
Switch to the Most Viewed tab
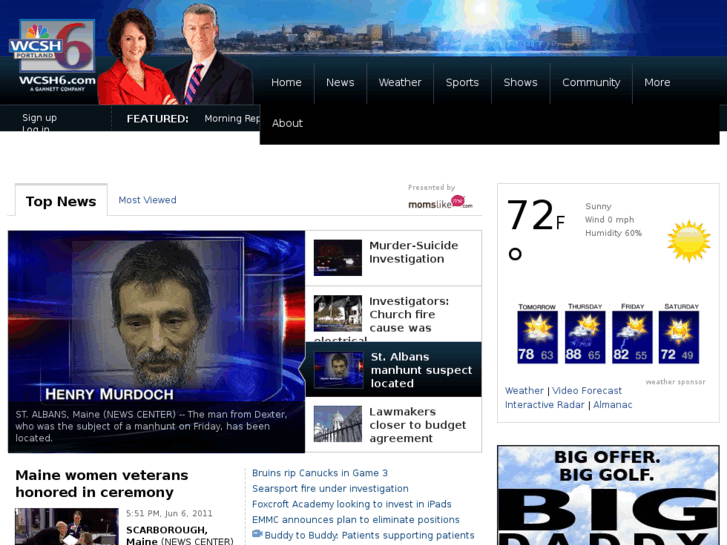coord(147,200)
